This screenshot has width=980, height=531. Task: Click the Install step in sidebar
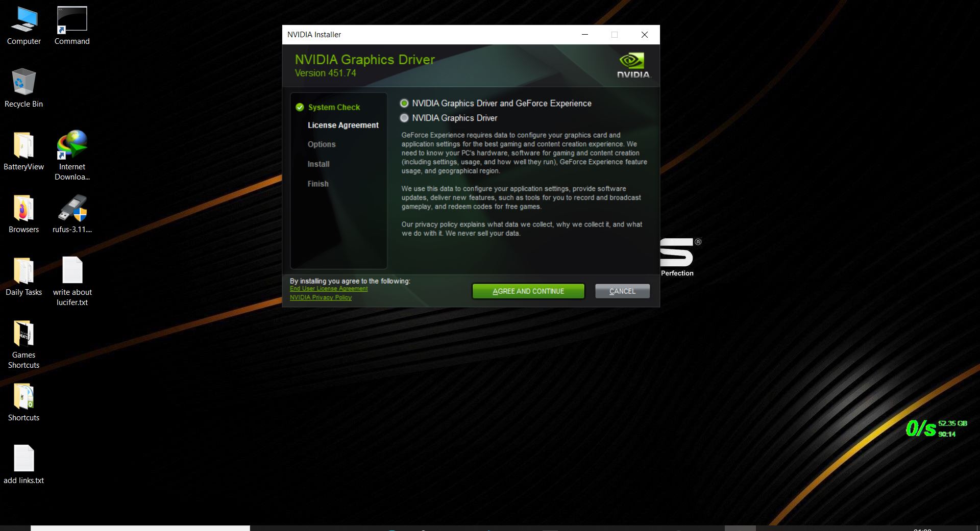coord(318,164)
